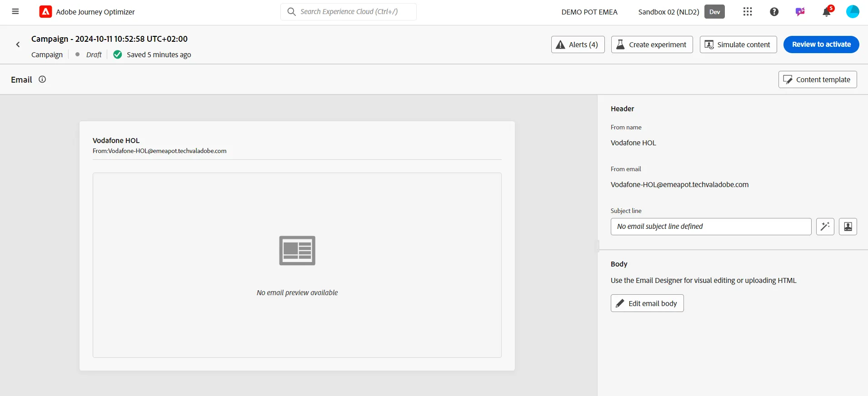Open personalization editor for subject line
The height and width of the screenshot is (396, 868).
[x=848, y=227]
